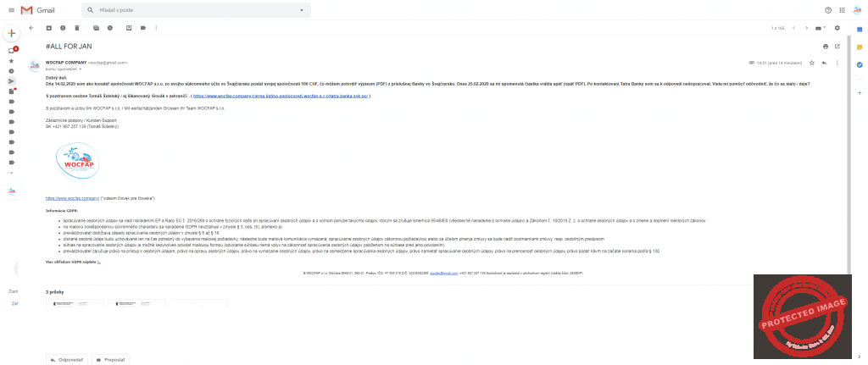Open the first label below Drafts
The image size is (868, 365).
pyautogui.click(x=11, y=102)
